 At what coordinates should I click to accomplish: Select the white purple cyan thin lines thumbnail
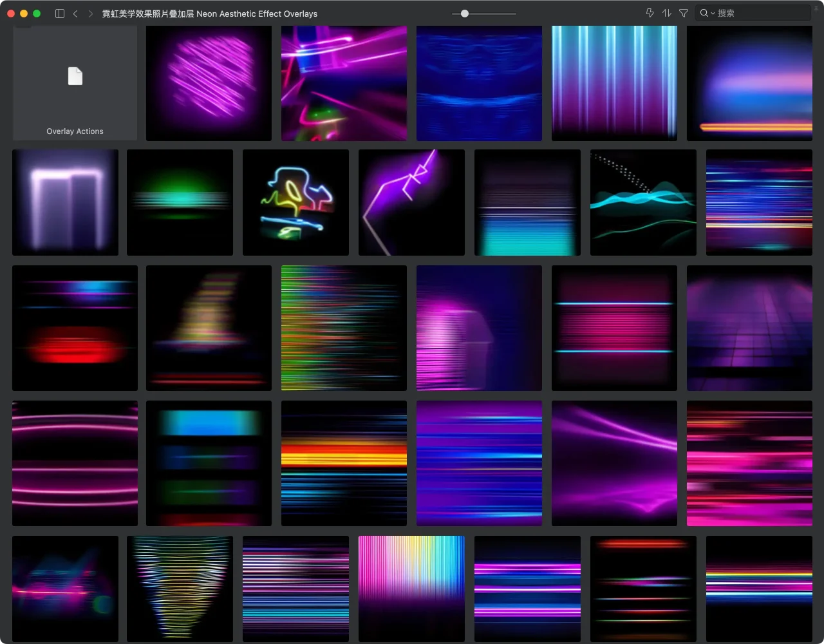coord(295,589)
